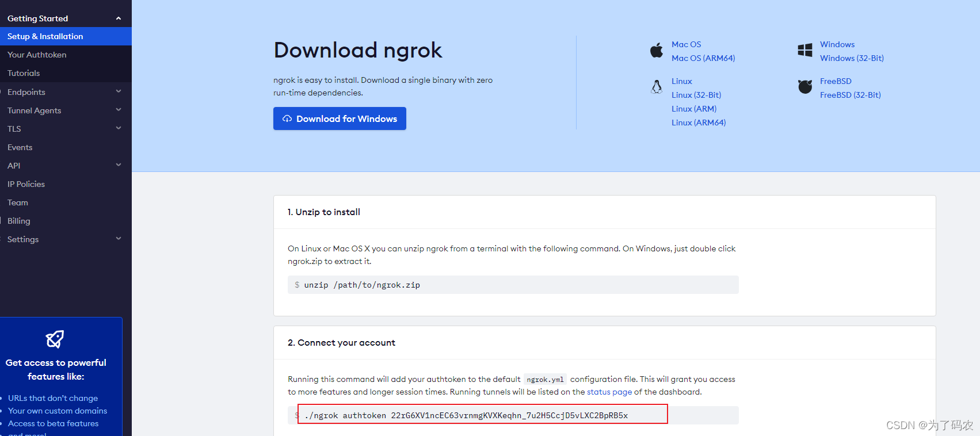Click the Linux penguin icon

(x=657, y=87)
